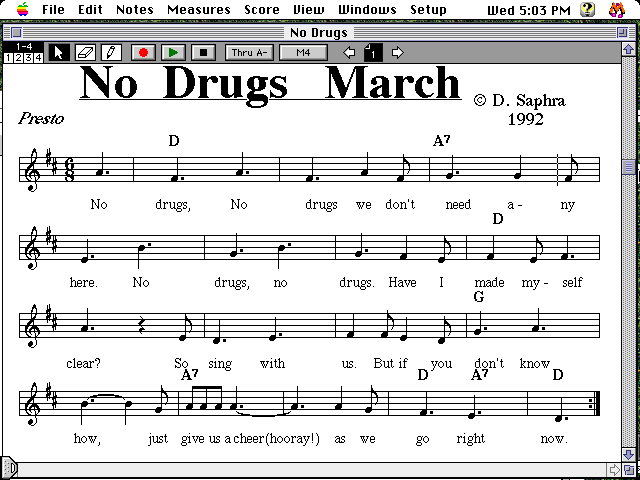Click the lyric 'But if'
Image resolution: width=640 pixels, height=480 pixels.
pyautogui.click(x=390, y=363)
